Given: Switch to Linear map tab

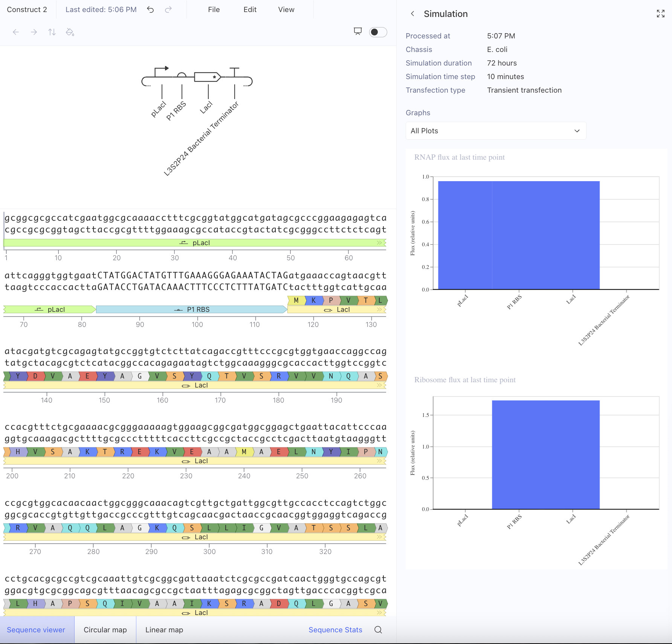Looking at the screenshot, I should tap(164, 630).
